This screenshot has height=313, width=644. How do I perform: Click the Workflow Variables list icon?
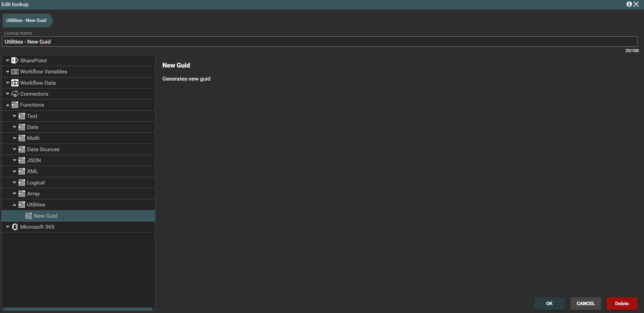pyautogui.click(x=15, y=72)
